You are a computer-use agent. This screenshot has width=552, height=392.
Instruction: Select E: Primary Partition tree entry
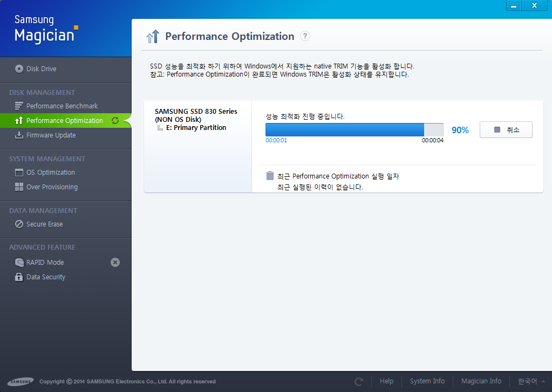194,128
